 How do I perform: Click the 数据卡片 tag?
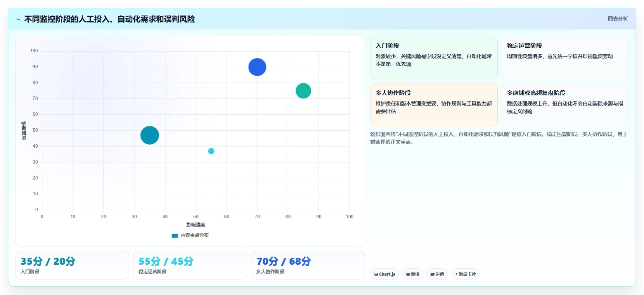[466, 274]
